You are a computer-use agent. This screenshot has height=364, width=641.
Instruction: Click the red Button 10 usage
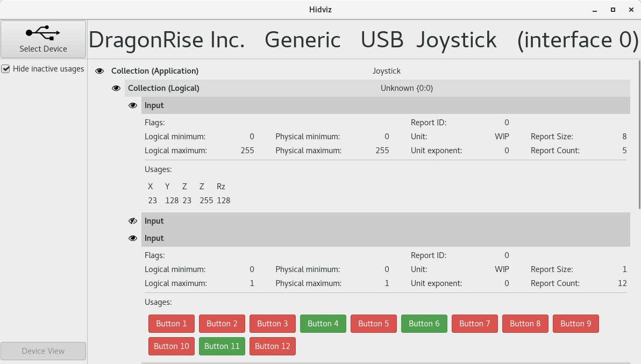pyautogui.click(x=172, y=346)
